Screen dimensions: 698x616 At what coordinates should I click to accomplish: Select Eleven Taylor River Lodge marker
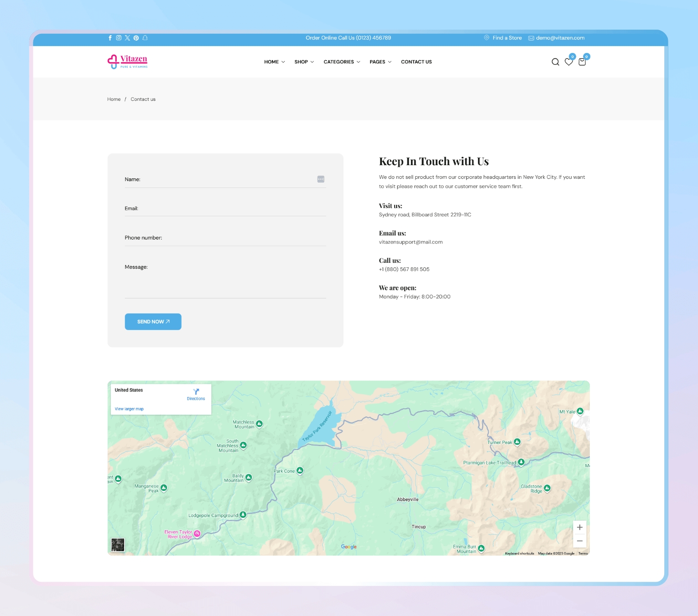click(197, 533)
